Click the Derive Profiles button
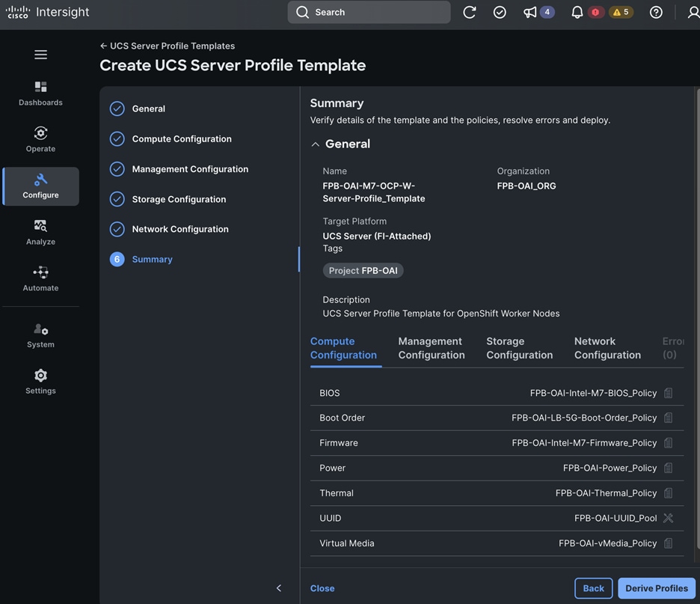The image size is (700, 604). click(x=657, y=588)
